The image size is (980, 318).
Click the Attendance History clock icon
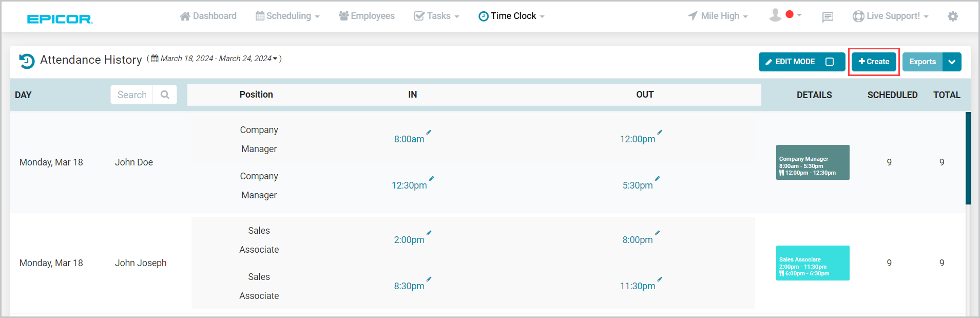click(27, 61)
